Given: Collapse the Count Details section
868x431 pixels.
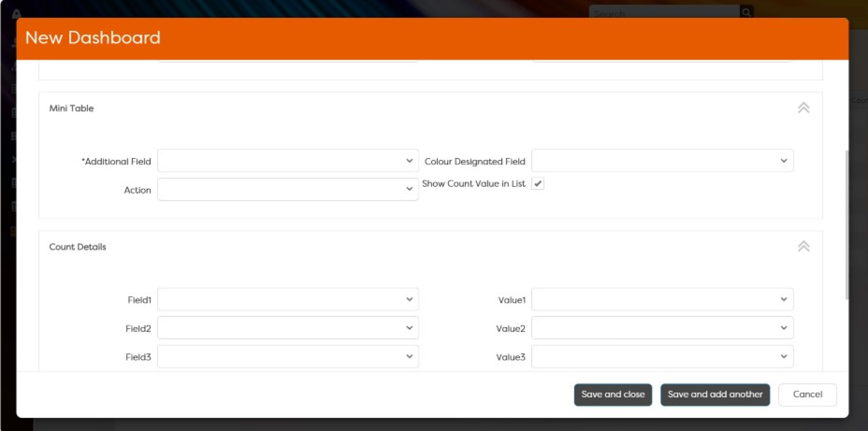Looking at the screenshot, I should coord(804,246).
